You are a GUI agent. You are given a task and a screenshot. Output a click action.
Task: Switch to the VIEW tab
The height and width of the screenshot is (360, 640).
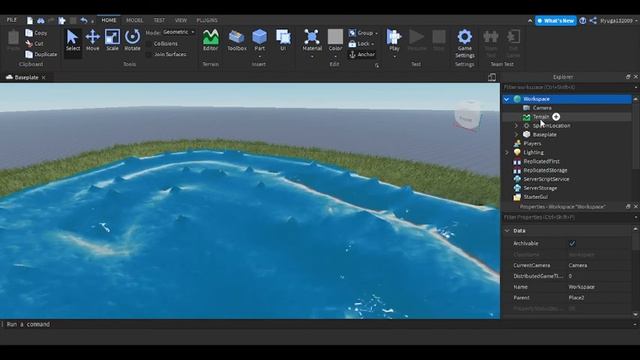tap(180, 20)
